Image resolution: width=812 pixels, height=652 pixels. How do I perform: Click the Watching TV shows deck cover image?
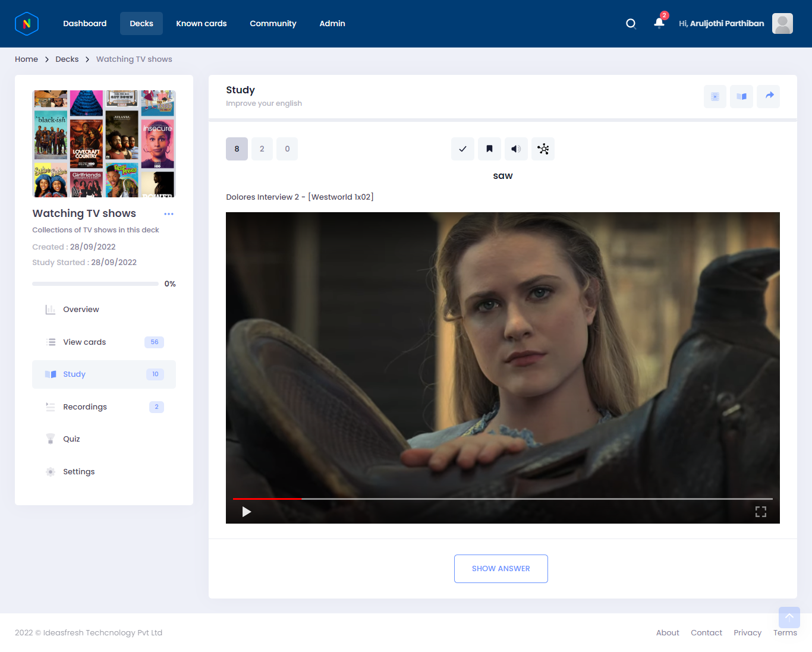click(104, 144)
